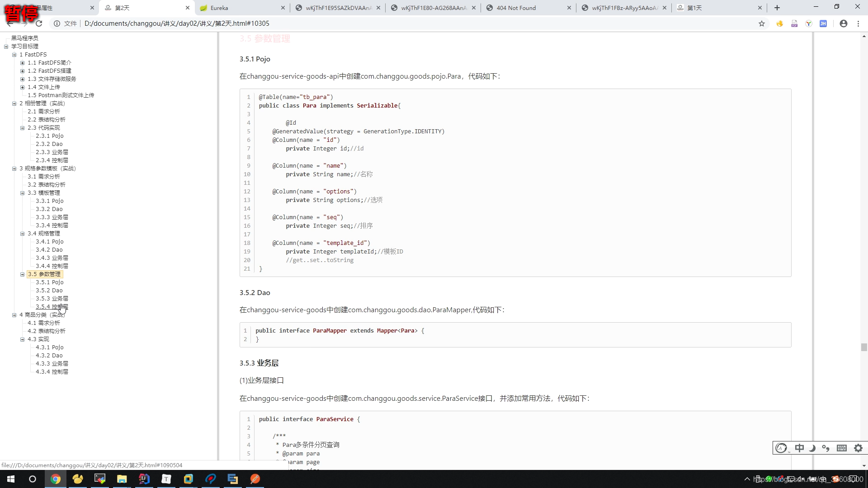Open the Chrome profile avatar menu
This screenshot has height=488, width=868.
coord(844,23)
